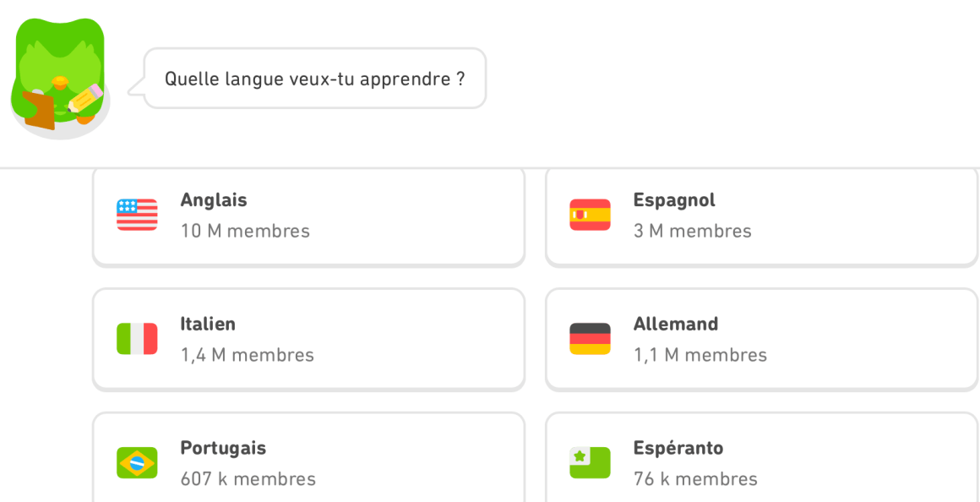The width and height of the screenshot is (980, 502).
Task: Click the United States flag icon
Action: (137, 215)
